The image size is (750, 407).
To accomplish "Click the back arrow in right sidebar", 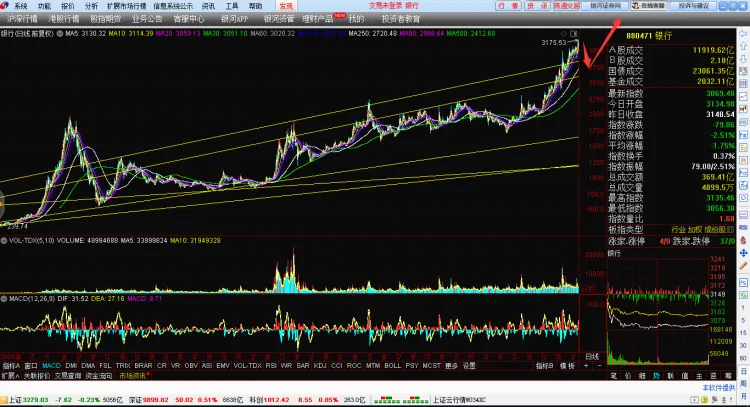I will click(743, 35).
